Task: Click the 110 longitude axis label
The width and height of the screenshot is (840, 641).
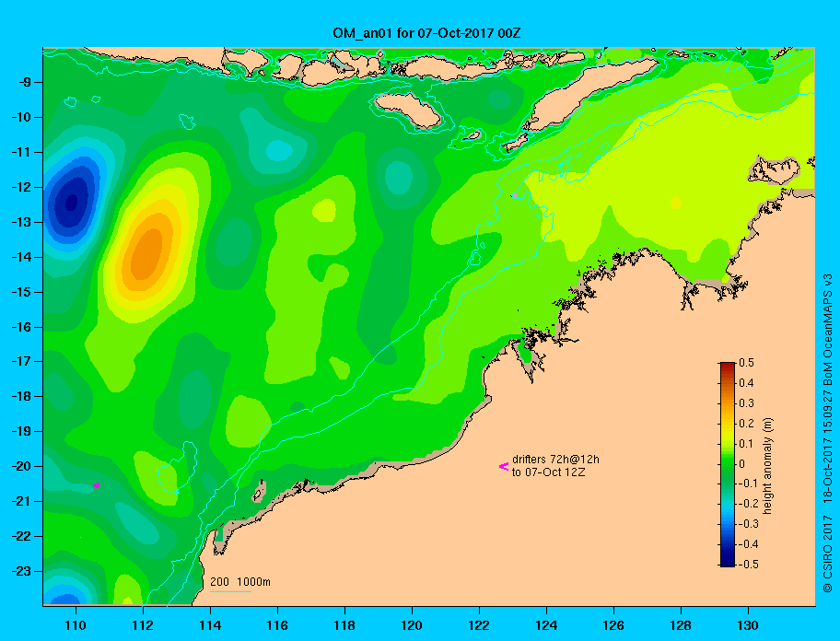Action: pos(76,625)
